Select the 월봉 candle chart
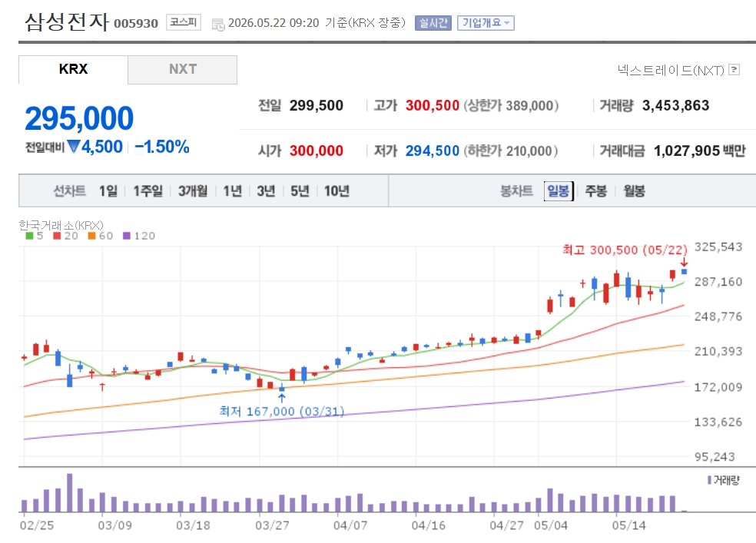 click(634, 191)
